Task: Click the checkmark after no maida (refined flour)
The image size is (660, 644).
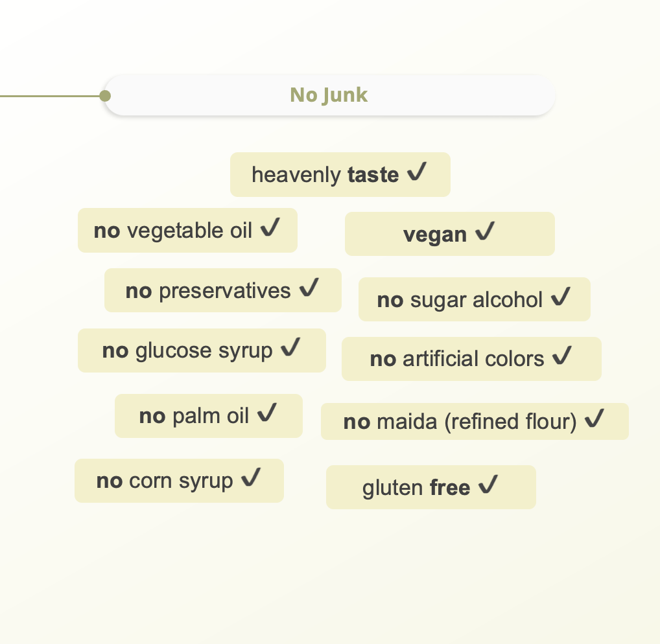Action: click(x=595, y=420)
